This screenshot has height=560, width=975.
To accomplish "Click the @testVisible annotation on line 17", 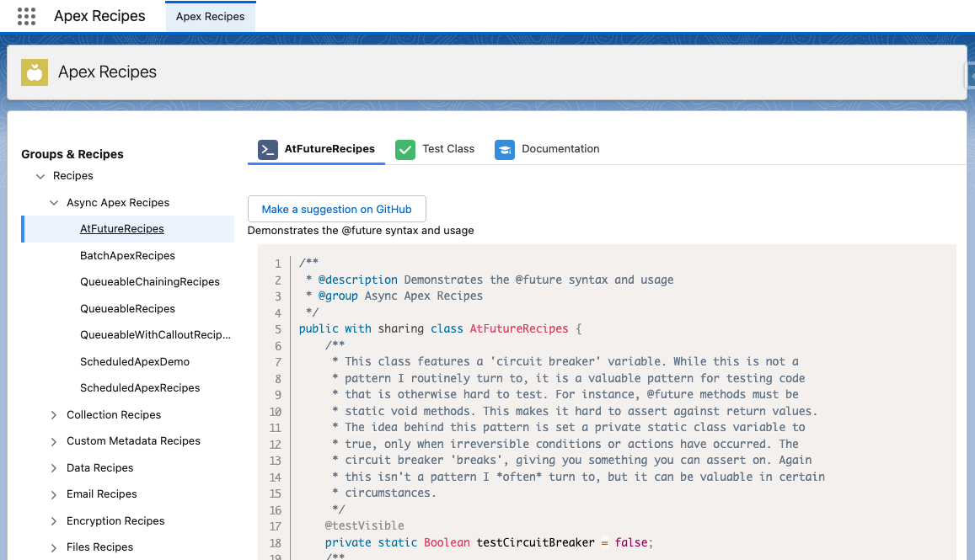I will (x=364, y=525).
